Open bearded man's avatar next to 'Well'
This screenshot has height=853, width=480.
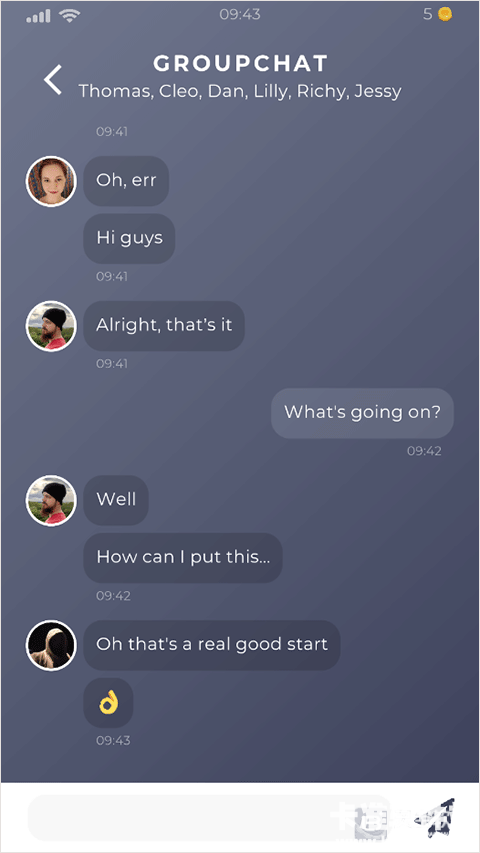point(51,500)
